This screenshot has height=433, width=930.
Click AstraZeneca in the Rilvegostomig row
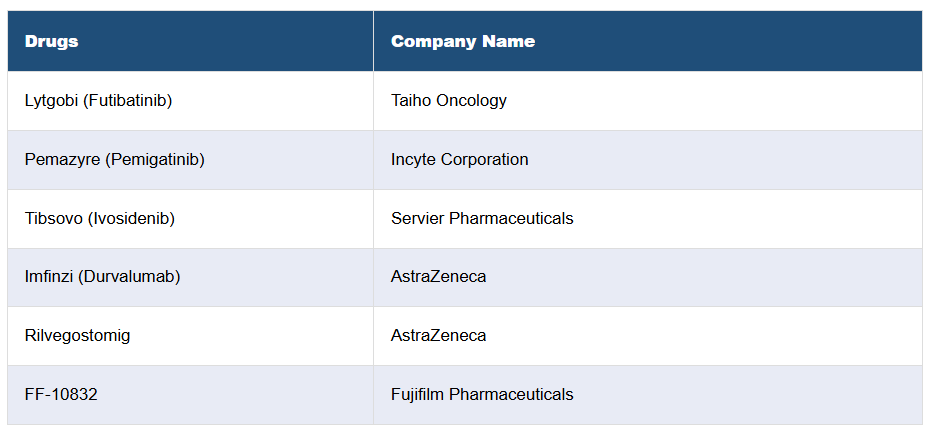click(x=439, y=335)
